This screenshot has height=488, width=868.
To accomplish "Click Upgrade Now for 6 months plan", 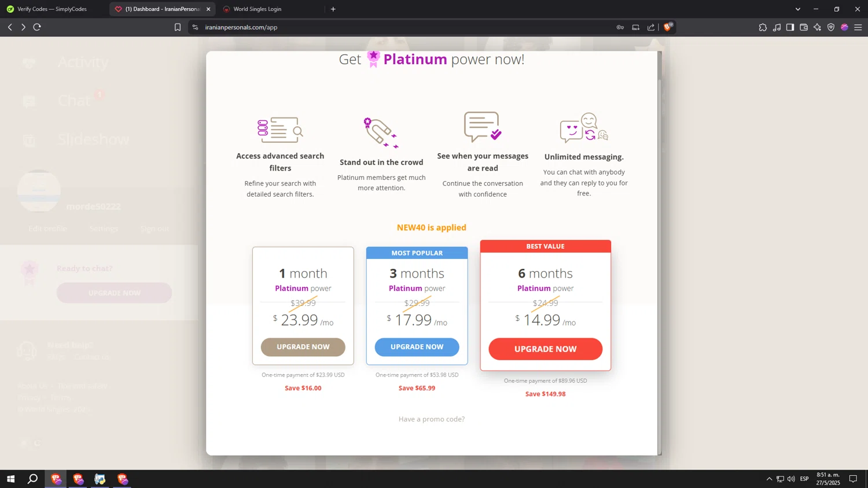I will (x=545, y=349).
